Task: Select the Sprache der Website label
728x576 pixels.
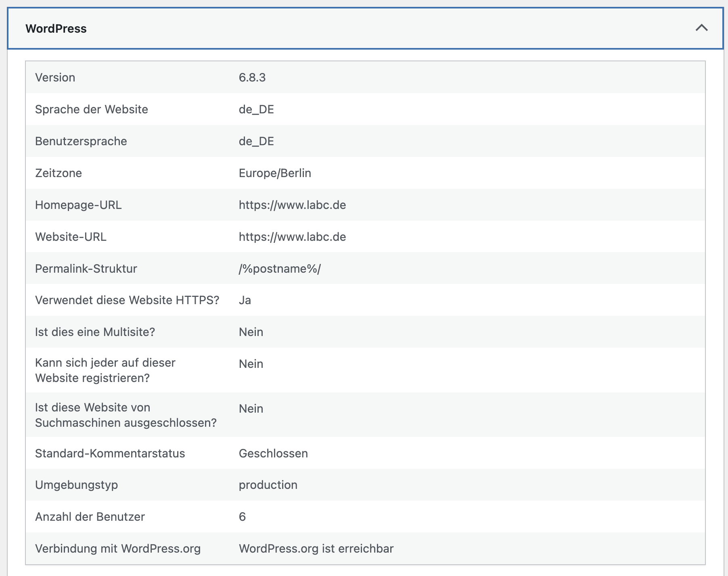Action: 92,109
